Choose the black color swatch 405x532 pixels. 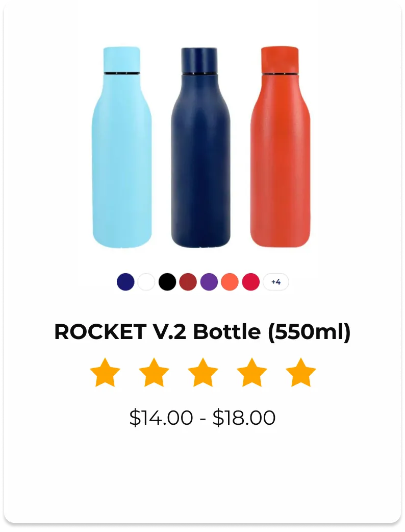(x=167, y=282)
